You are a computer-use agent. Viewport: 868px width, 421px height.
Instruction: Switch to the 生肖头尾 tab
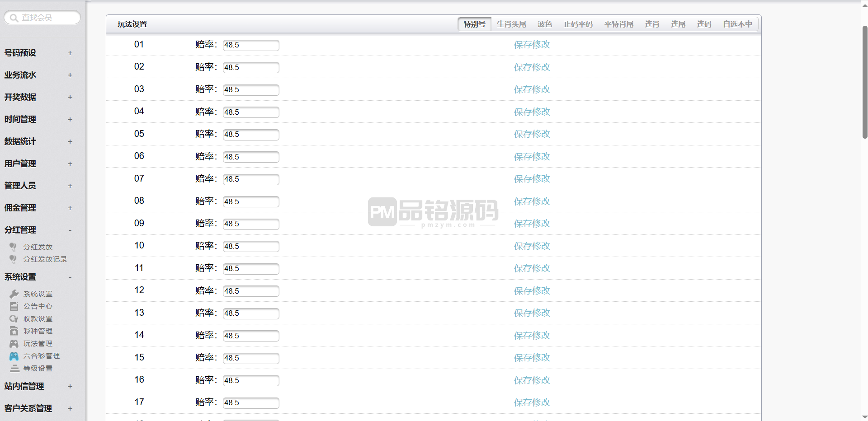tap(511, 24)
